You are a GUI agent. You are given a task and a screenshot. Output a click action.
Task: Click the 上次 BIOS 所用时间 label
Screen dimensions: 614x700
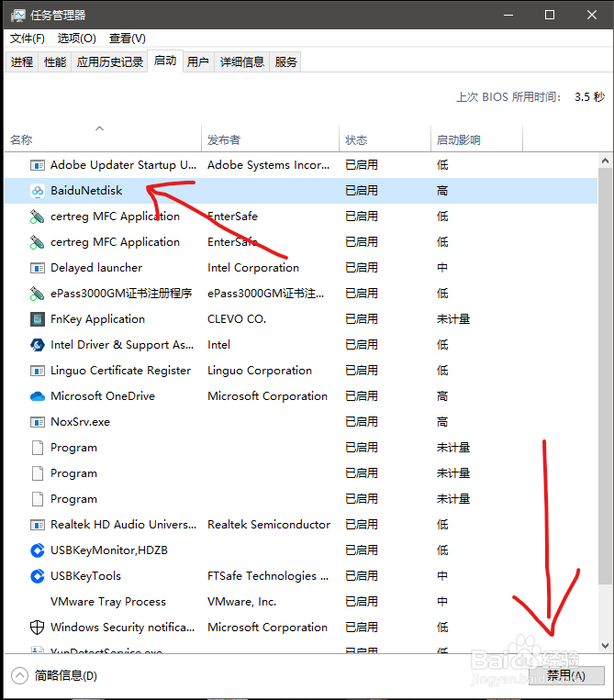pyautogui.click(x=508, y=97)
